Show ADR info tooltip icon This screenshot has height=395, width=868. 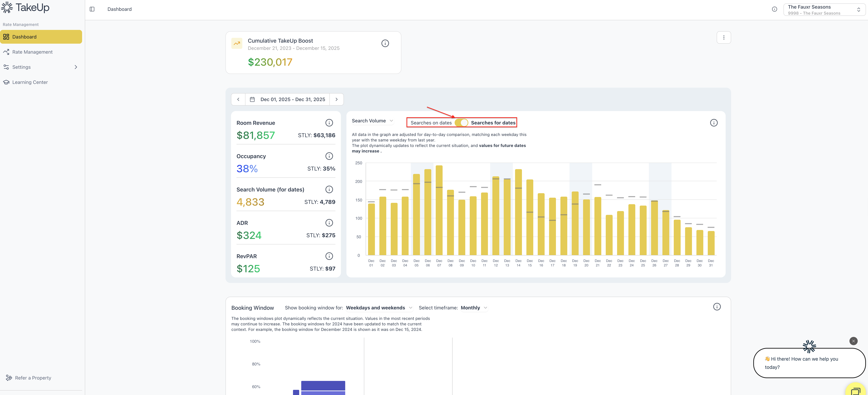[x=329, y=223]
